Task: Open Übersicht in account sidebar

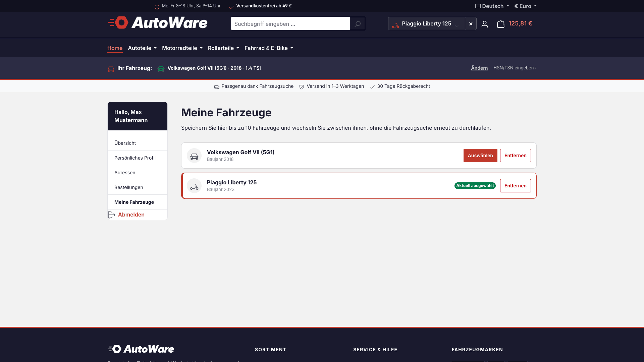Action: coord(138,143)
